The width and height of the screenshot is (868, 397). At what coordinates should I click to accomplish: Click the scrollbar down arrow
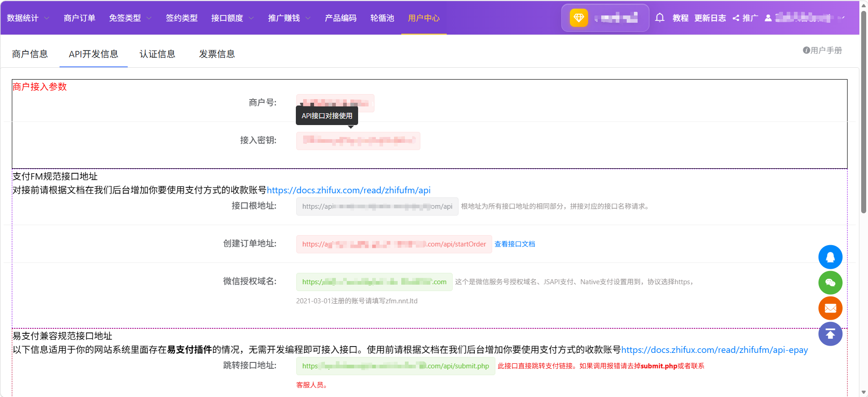coord(863,392)
